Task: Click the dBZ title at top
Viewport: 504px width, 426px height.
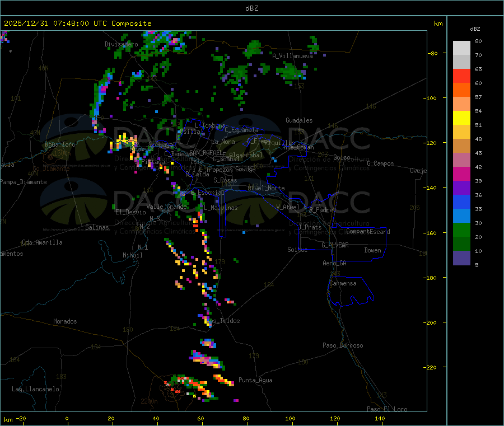Action: [251, 8]
